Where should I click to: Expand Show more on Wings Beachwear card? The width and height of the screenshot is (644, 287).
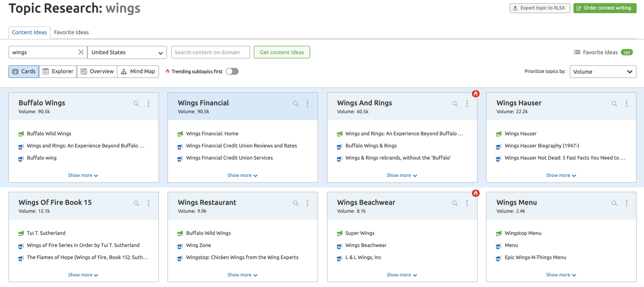click(x=402, y=275)
